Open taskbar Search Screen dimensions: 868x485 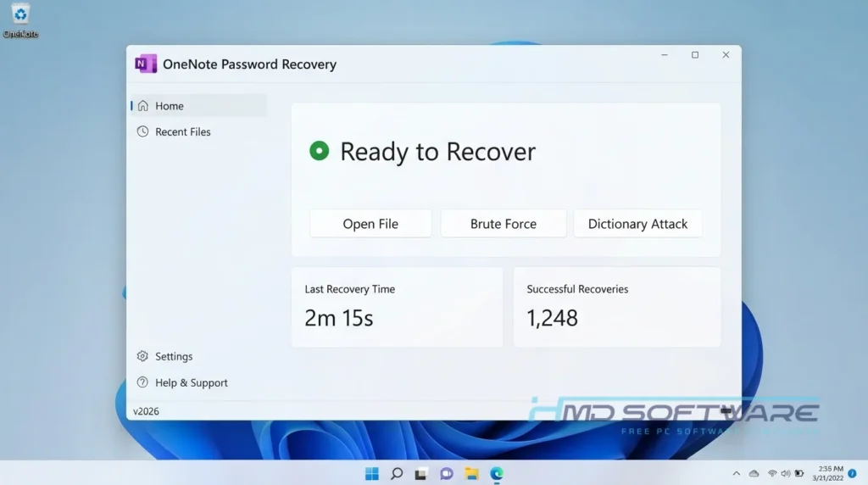point(397,474)
